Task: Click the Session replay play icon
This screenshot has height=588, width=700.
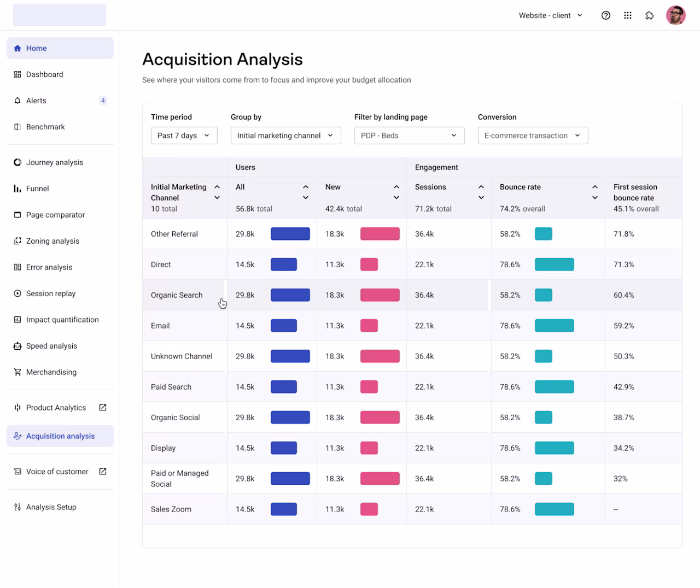Action: 17,293
